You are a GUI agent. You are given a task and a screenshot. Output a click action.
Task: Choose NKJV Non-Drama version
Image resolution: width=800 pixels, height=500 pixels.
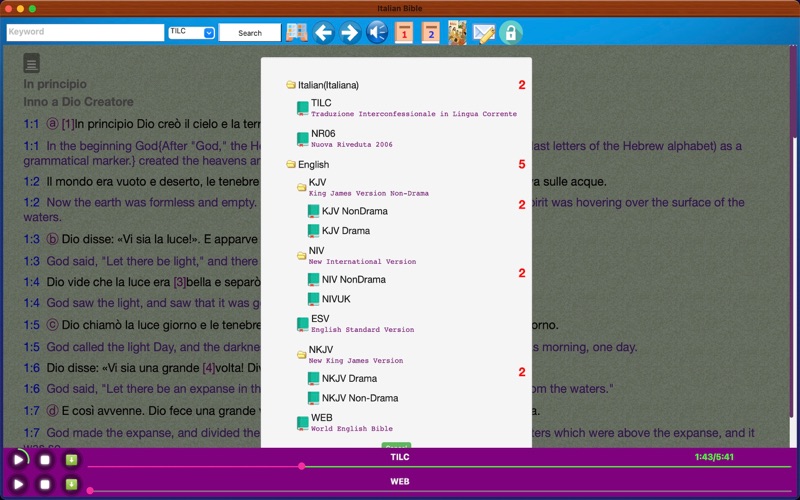[x=353, y=398]
